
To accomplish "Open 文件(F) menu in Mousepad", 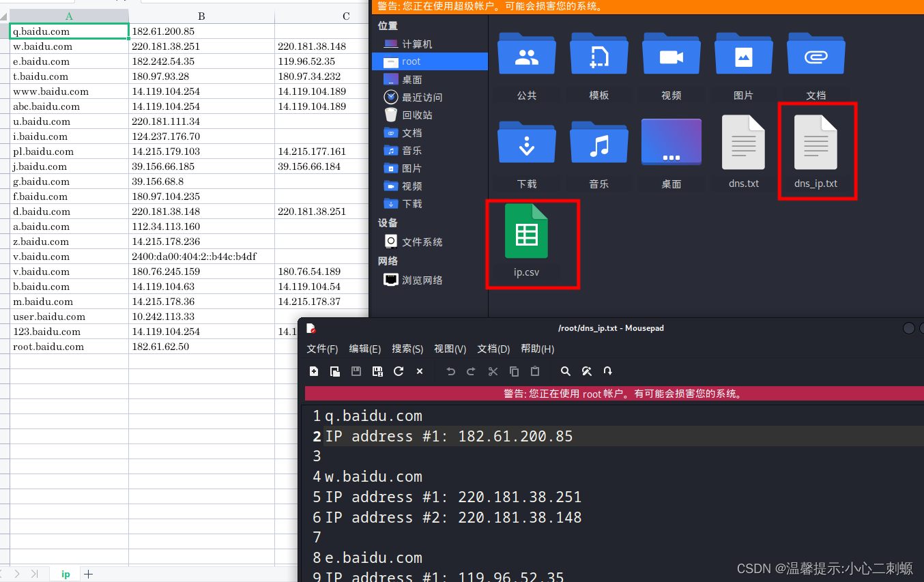I will pyautogui.click(x=322, y=349).
